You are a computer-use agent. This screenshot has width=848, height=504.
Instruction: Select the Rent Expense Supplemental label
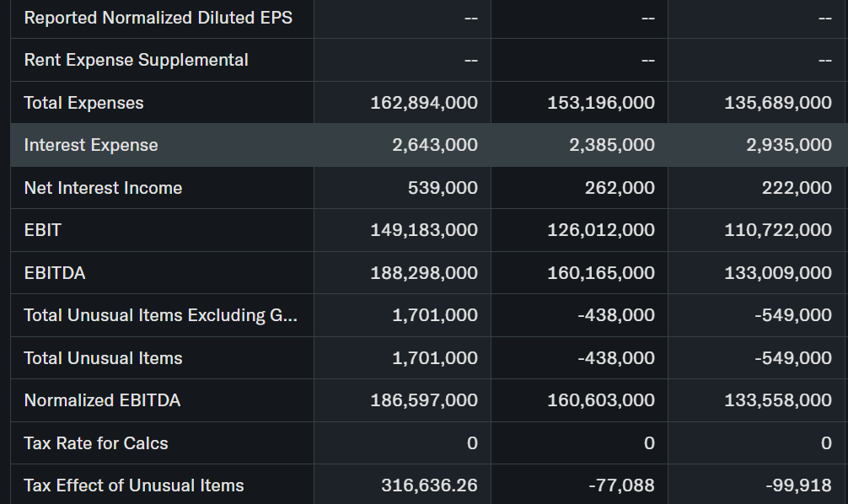coord(136,60)
